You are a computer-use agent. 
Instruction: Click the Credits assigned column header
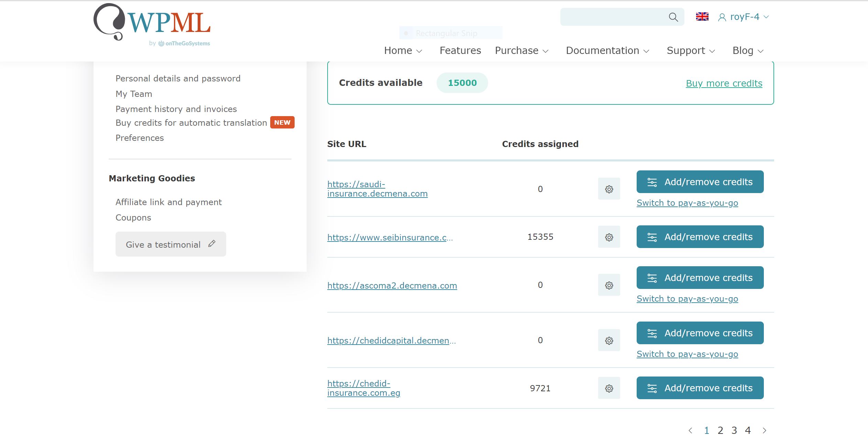pyautogui.click(x=540, y=144)
